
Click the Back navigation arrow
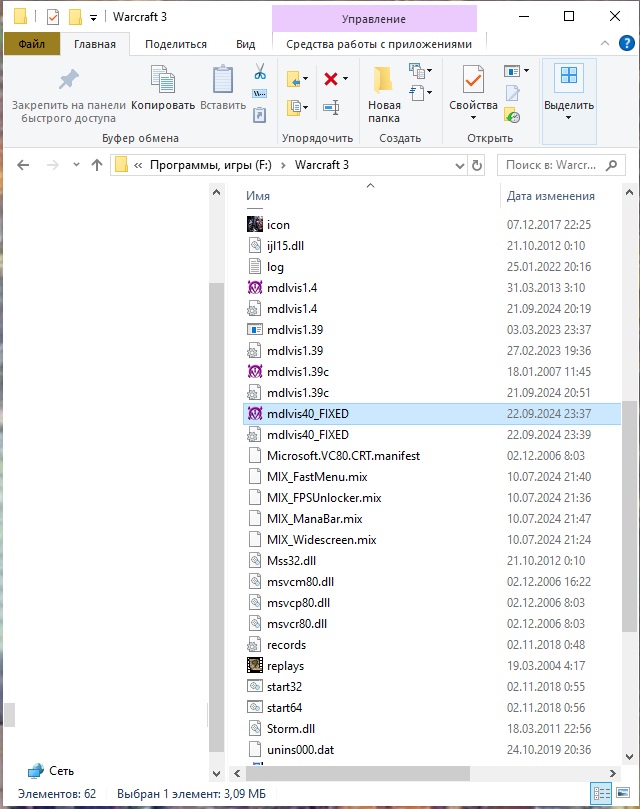click(x=23, y=165)
